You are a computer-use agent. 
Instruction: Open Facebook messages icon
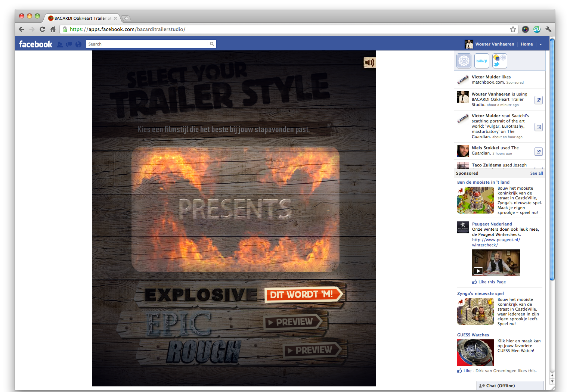[x=69, y=44]
